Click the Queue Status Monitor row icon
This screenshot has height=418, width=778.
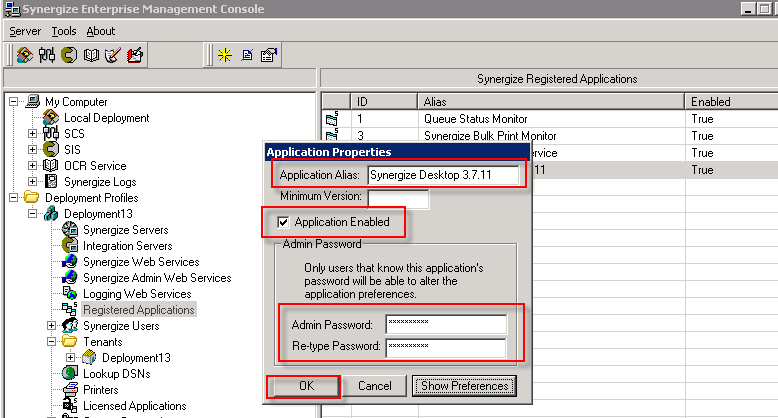click(332, 119)
